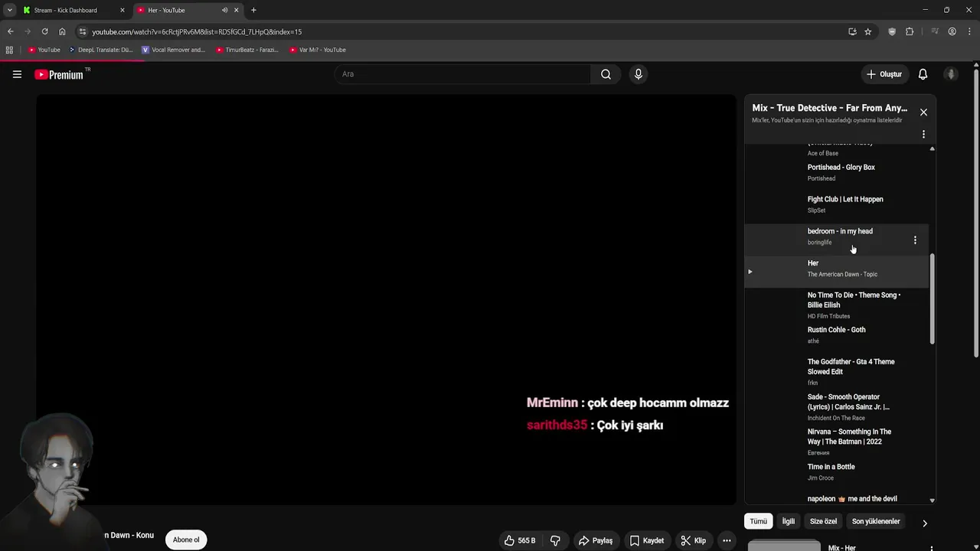Open the DeepL Translate bookmark
The height and width of the screenshot is (551, 980).
(100, 50)
